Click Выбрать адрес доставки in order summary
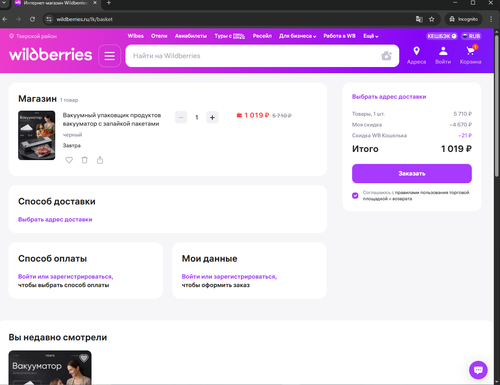Viewport: 500px width, 385px height. coord(389,97)
